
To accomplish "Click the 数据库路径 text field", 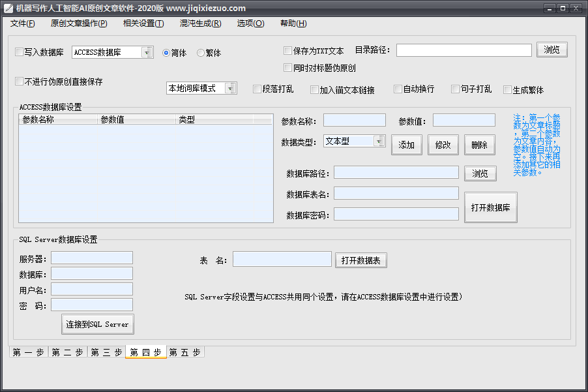I will [396, 172].
